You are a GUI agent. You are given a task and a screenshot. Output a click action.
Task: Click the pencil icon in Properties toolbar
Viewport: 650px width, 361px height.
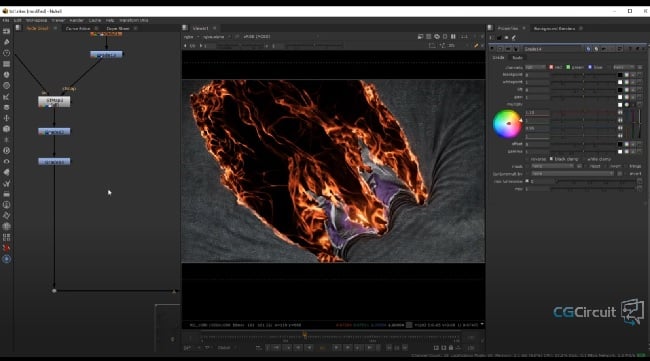click(514, 38)
